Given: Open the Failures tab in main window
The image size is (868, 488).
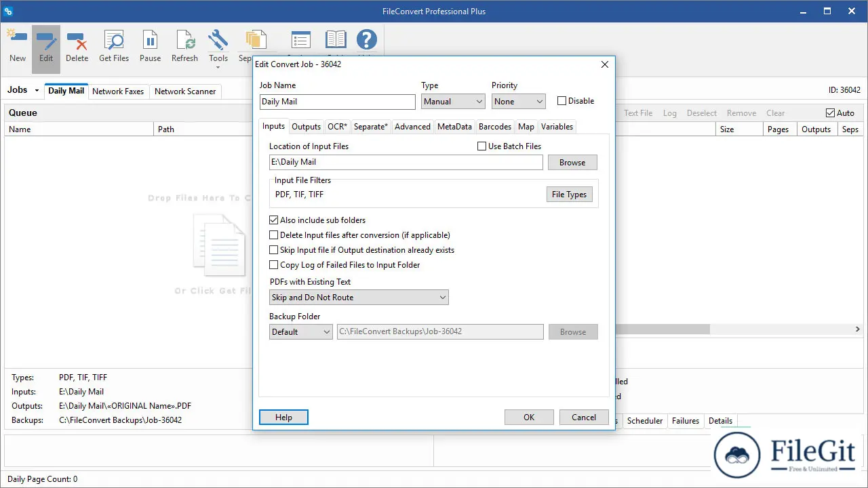Looking at the screenshot, I should point(686,421).
